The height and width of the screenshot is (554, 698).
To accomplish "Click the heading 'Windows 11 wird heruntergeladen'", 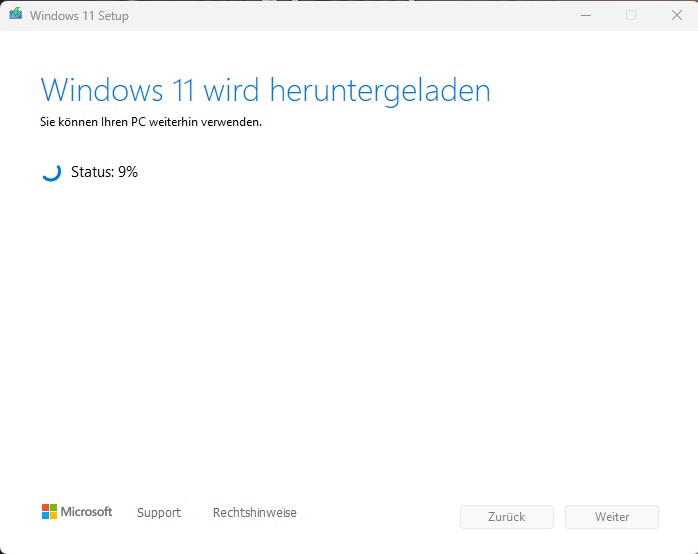I will [265, 91].
